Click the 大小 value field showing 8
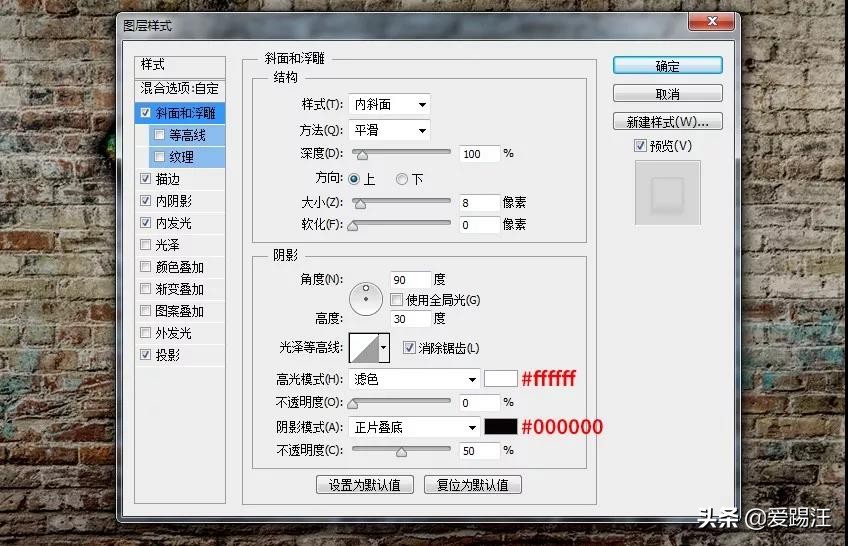This screenshot has height=546, width=848. pos(479,203)
